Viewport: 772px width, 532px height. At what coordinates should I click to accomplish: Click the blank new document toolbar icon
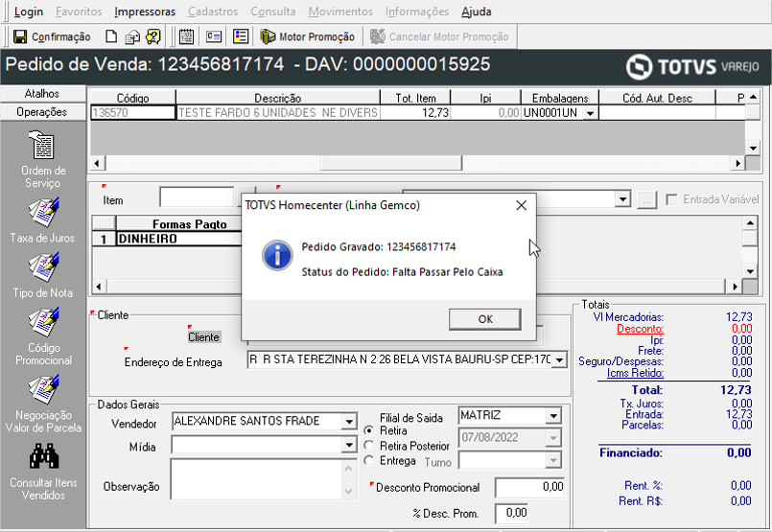tap(112, 37)
